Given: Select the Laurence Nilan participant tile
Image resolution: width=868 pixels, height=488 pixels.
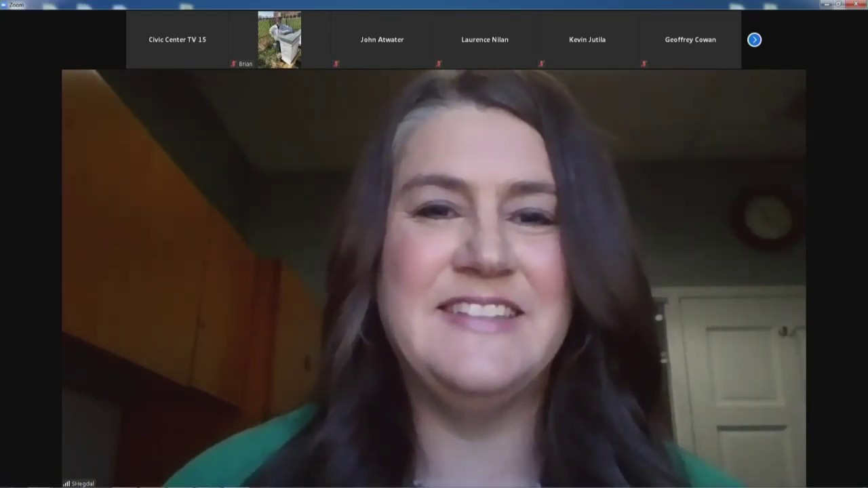Looking at the screenshot, I should (x=485, y=39).
